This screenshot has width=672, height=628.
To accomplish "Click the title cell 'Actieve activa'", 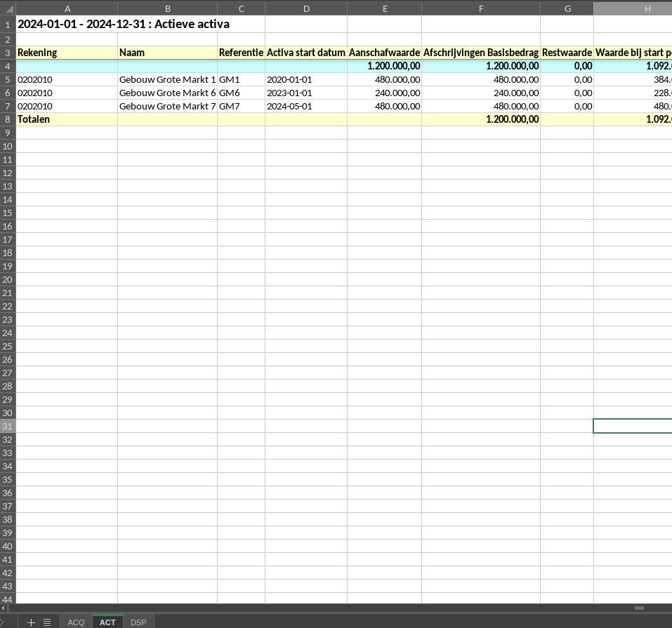I will coord(124,24).
